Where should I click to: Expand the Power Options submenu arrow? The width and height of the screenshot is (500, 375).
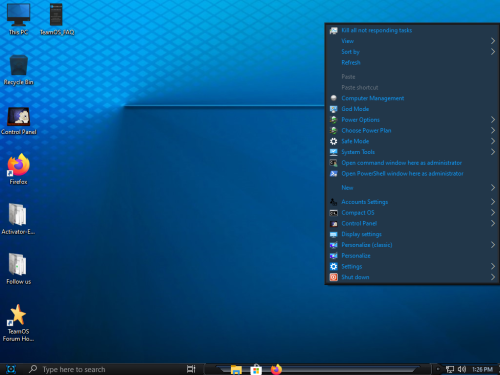[493, 120]
